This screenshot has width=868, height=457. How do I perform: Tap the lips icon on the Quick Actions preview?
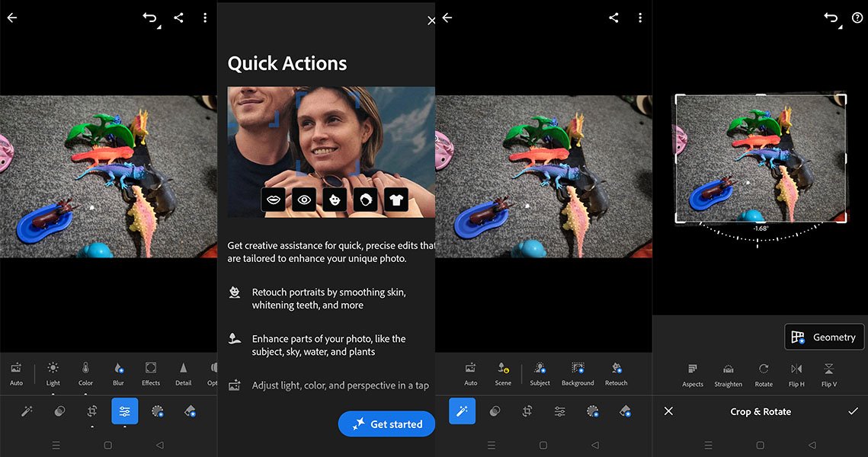click(274, 200)
